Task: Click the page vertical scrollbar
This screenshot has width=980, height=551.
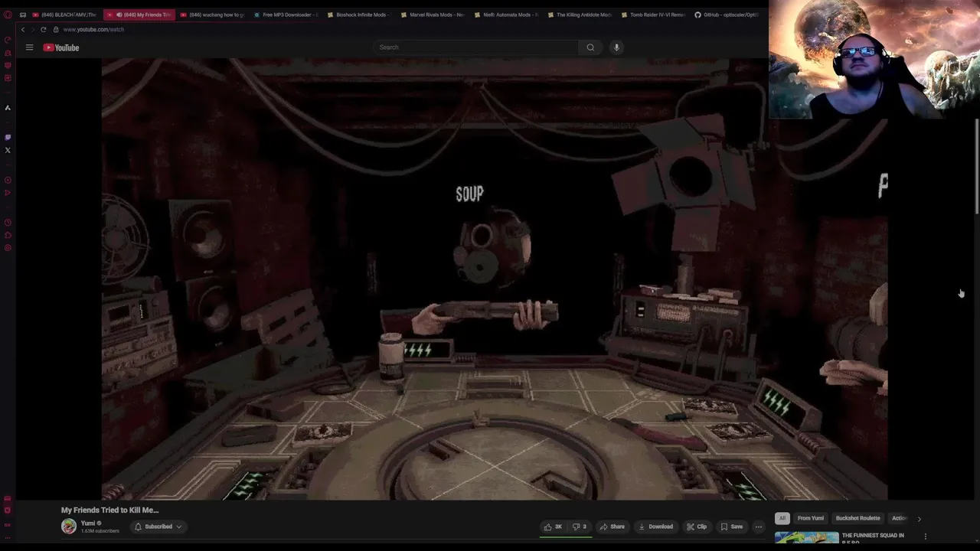Action: click(x=976, y=167)
